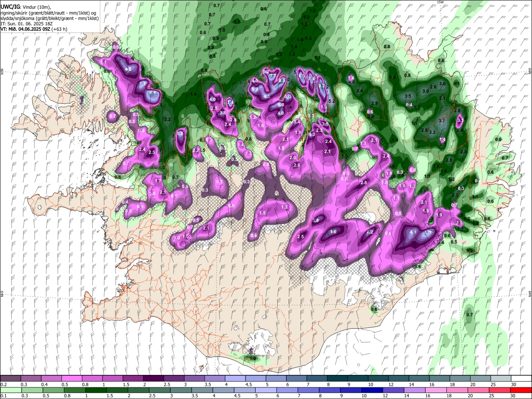Select the 'IT: Sun. 01. 06. 2025 18Z' line
Viewport: 532px width, 399px height.
click(26, 24)
